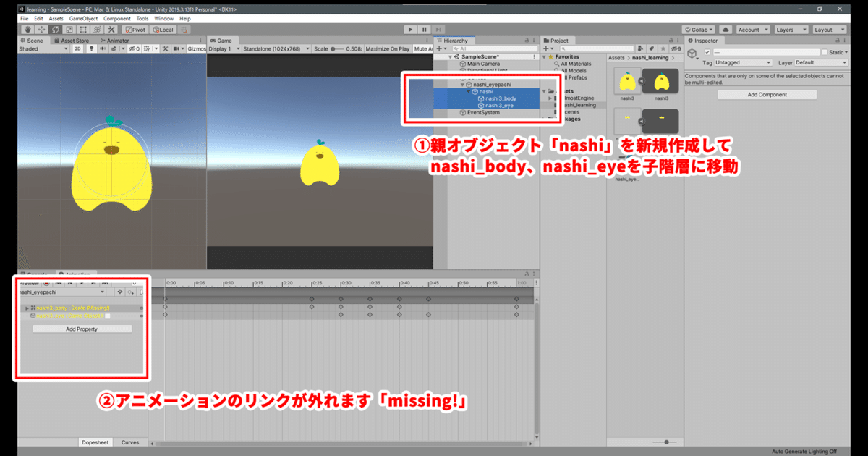Toggle the Static checkbox
Viewport: 868px width, 456px height.
tap(824, 53)
